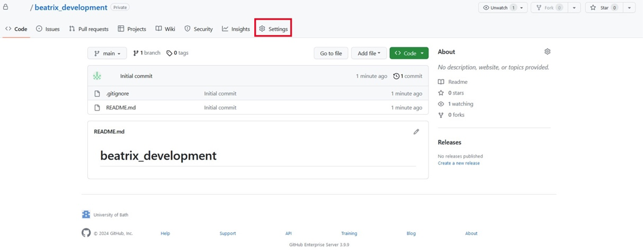Click the GitHub Octocat logo in the footer
The height and width of the screenshot is (250, 644).
(86, 233)
